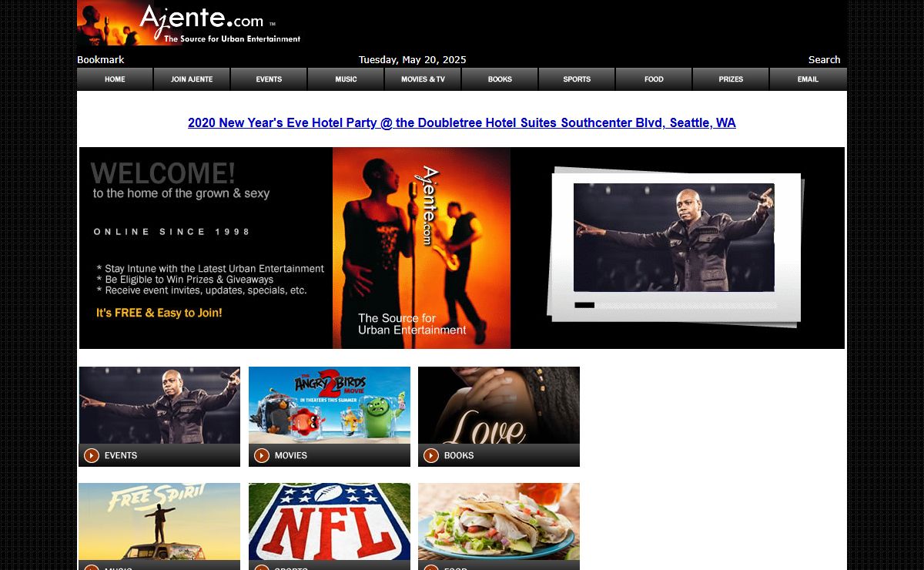The image size is (924, 570).
Task: Click the slideshow progress bar under the photo
Action: click(675, 305)
